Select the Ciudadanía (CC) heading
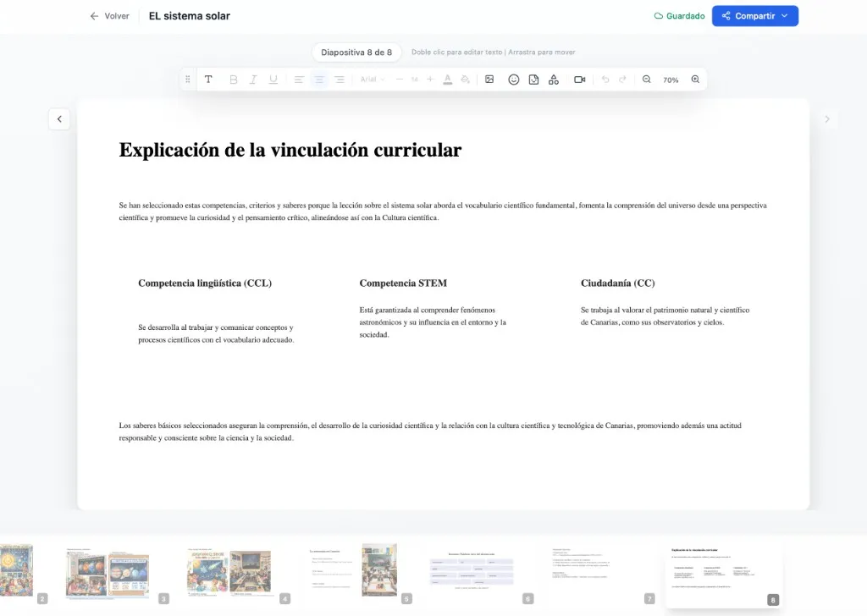Screen dimensions: 867x616 point(617,283)
